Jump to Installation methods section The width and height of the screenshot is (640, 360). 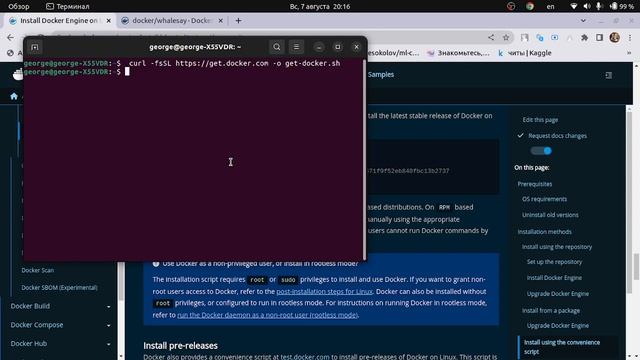[544, 232]
